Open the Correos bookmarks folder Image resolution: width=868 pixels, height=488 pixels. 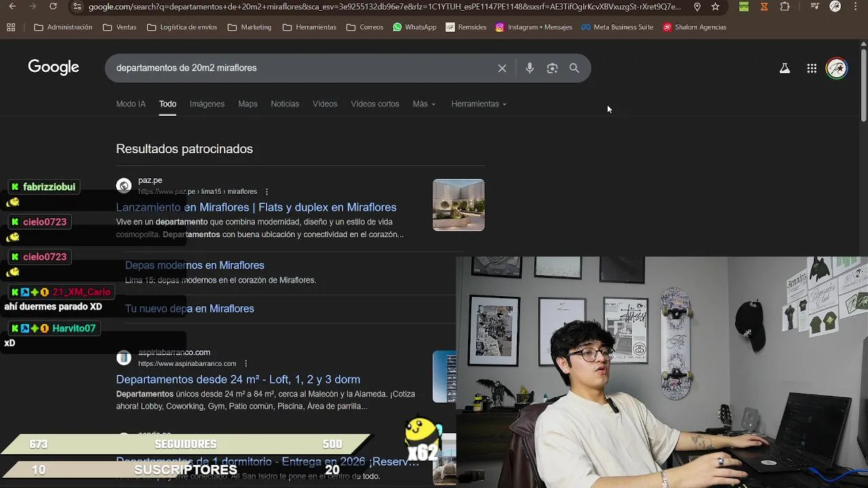pyautogui.click(x=365, y=27)
